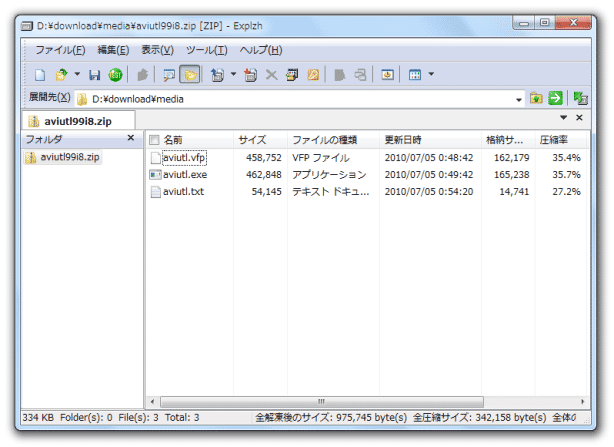The width and height of the screenshot is (614, 447).
Task: Expand the open archive dropdown arrow
Action: point(77,74)
